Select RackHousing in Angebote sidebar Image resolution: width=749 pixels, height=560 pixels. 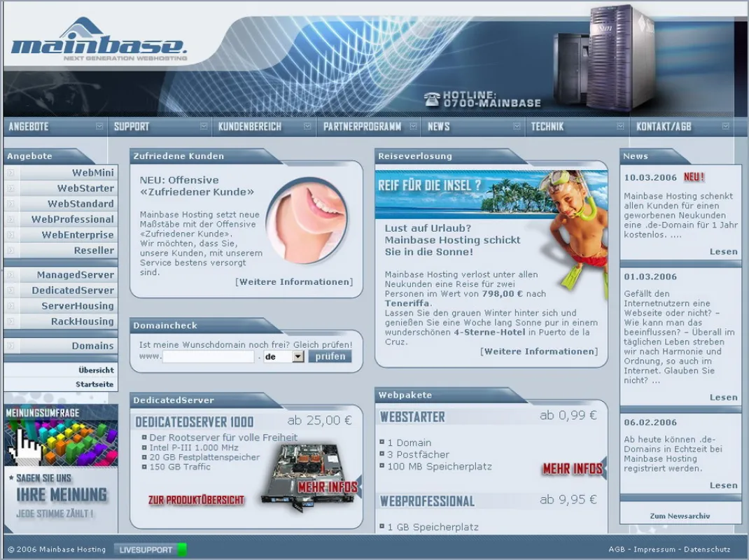click(x=61, y=321)
